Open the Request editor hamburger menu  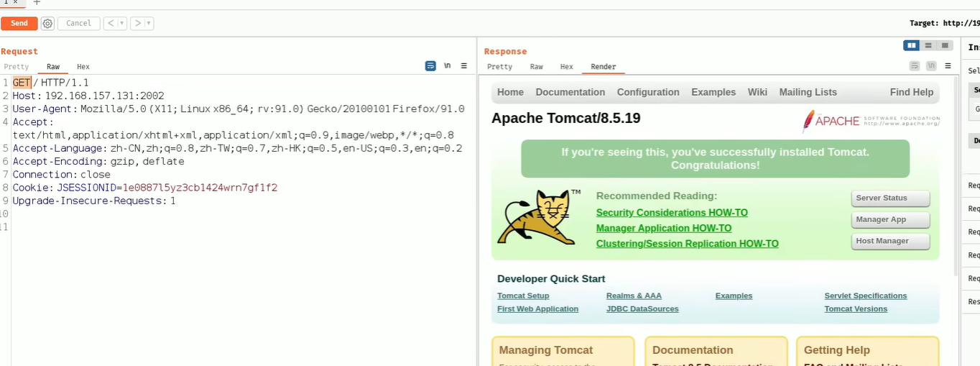tap(464, 66)
